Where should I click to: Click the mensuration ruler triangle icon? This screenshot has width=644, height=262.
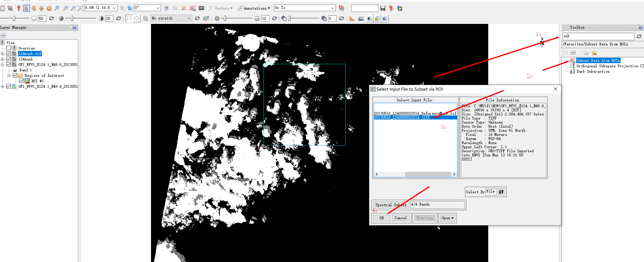[352, 18]
